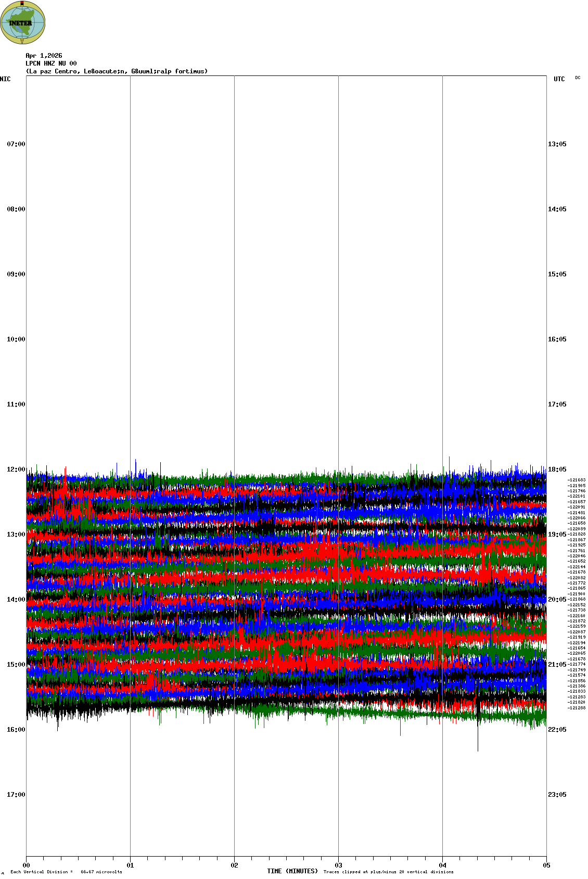Click the 23:05 UTC time label
588x879 pixels.
(557, 795)
